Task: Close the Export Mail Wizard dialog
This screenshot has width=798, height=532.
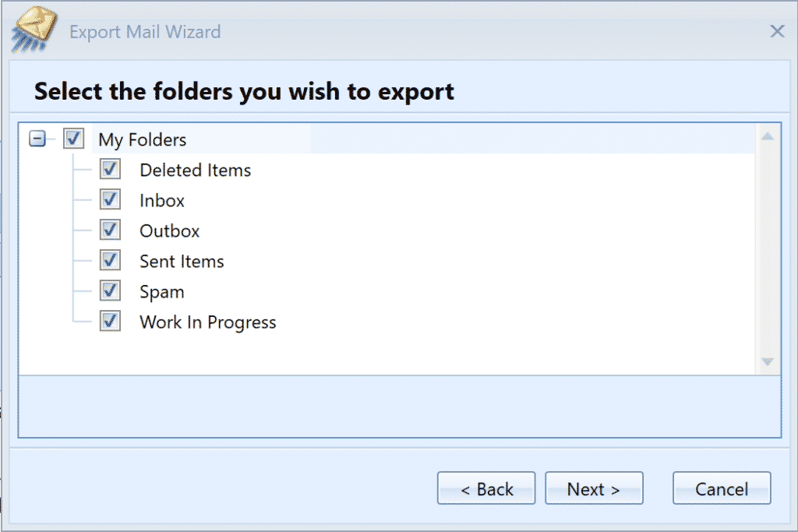Action: point(777,31)
